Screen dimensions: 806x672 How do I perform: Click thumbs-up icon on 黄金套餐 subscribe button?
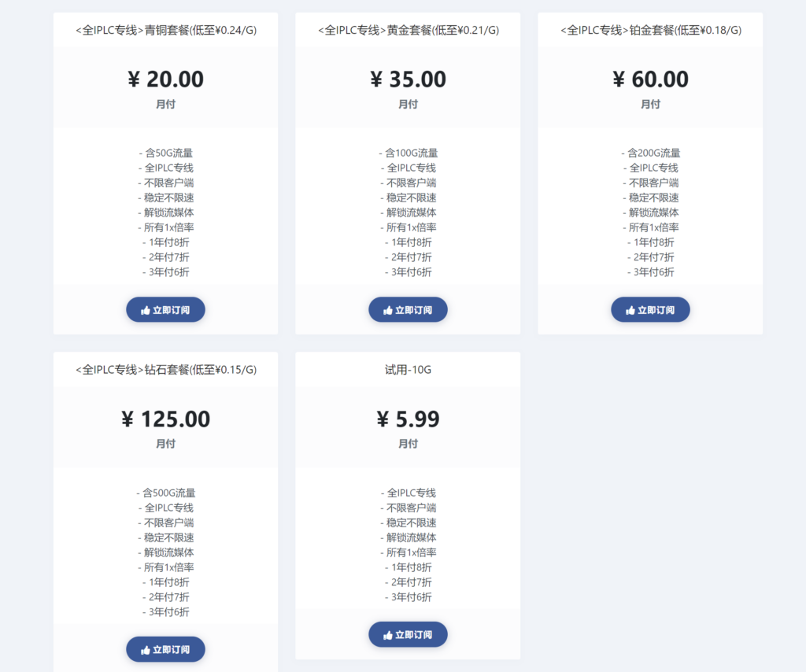tap(388, 310)
